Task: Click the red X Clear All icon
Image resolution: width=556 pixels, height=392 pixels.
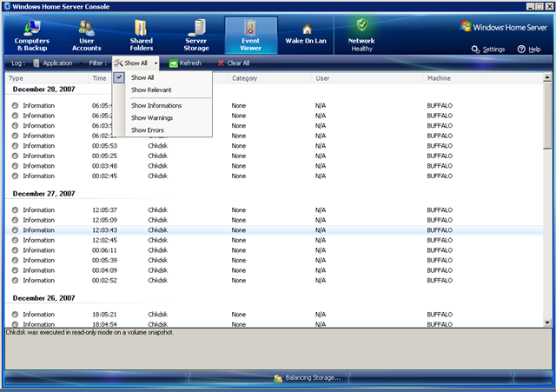Action: coord(221,63)
